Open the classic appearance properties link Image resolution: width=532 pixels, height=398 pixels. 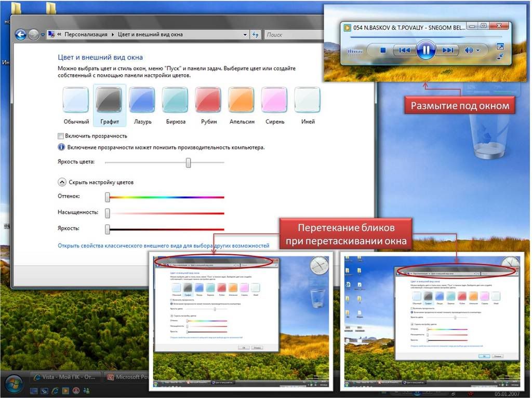[x=163, y=245]
